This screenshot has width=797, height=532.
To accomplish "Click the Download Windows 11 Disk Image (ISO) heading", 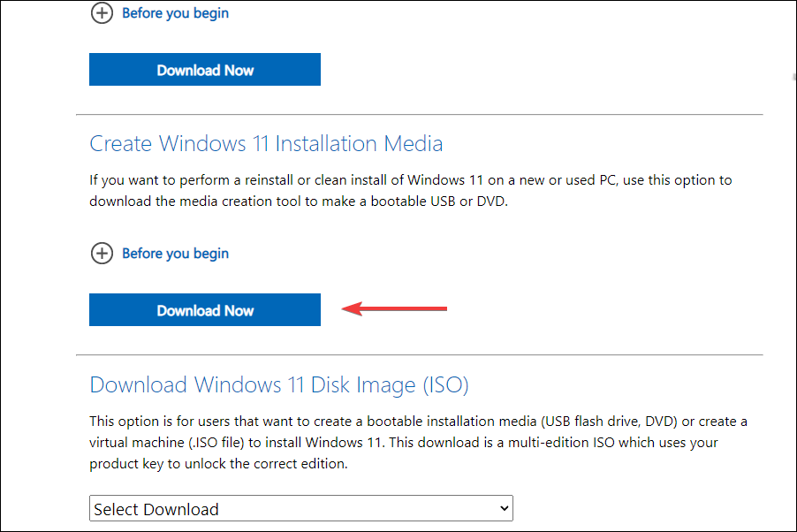I will (x=279, y=385).
